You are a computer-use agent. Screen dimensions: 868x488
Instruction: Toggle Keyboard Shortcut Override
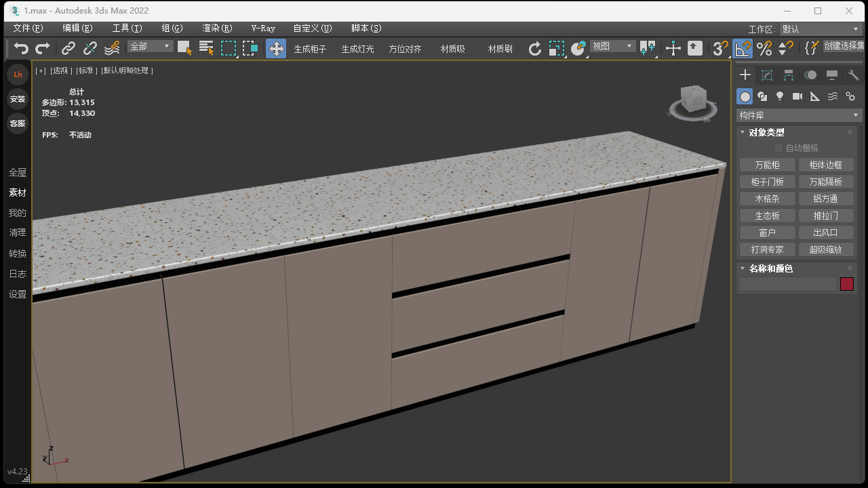pyautogui.click(x=695, y=48)
